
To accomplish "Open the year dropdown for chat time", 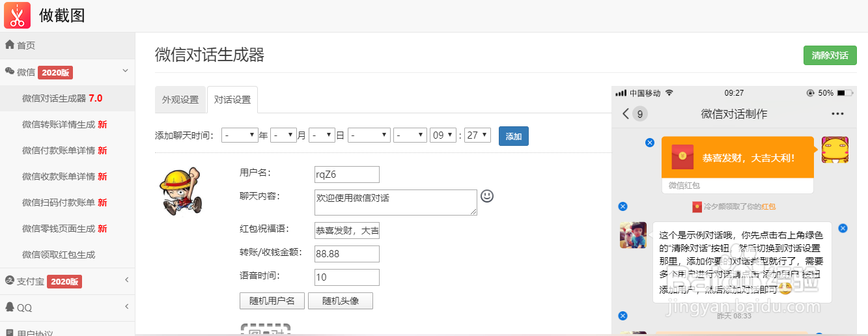I will coord(240,135).
